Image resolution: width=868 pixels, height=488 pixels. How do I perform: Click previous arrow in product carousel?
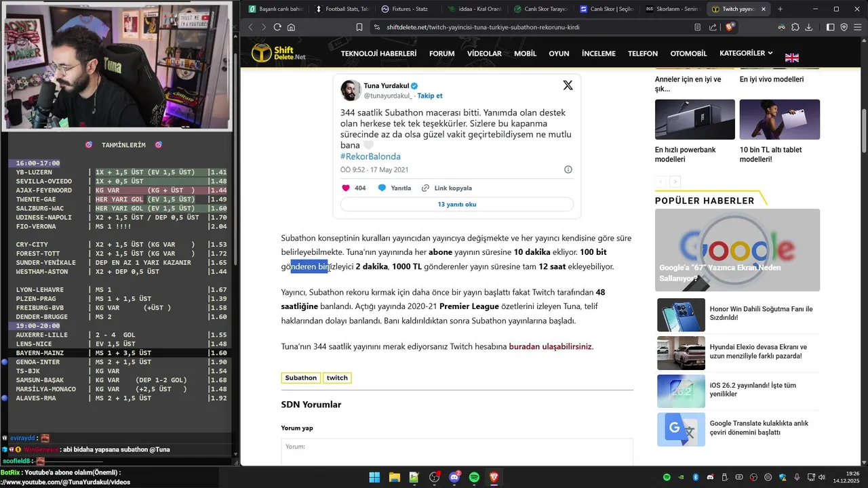pyautogui.click(x=660, y=182)
